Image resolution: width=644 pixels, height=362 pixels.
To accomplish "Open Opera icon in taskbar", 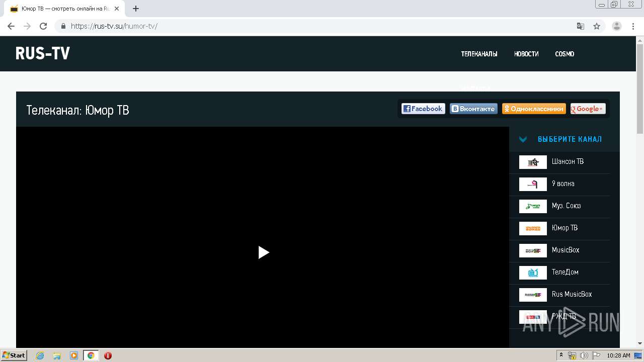I will click(x=108, y=355).
